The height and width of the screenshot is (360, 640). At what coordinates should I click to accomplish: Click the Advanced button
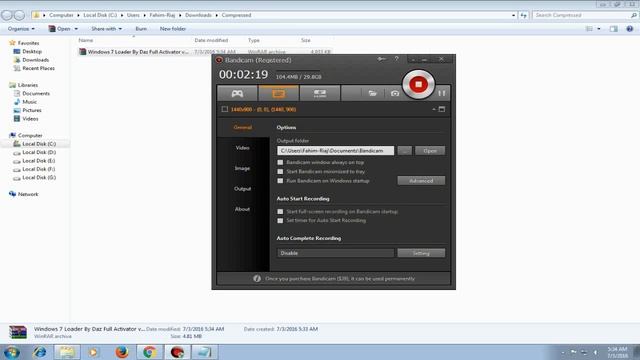click(x=421, y=180)
